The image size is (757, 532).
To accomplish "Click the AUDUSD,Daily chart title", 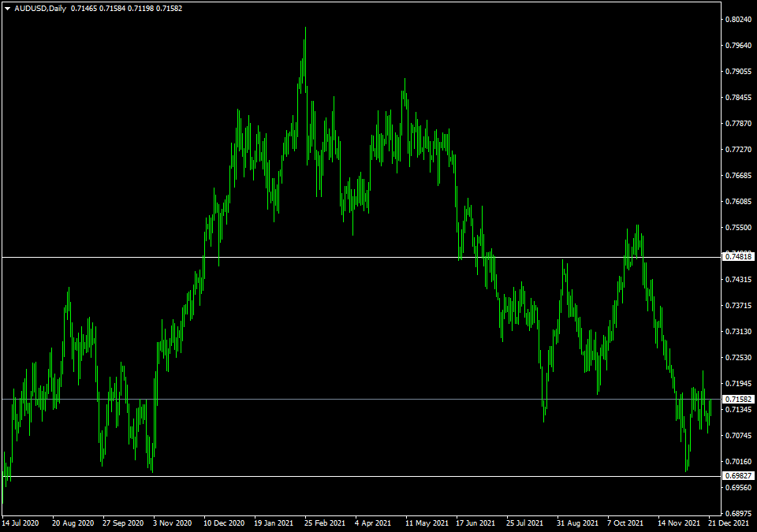I will pyautogui.click(x=40, y=9).
